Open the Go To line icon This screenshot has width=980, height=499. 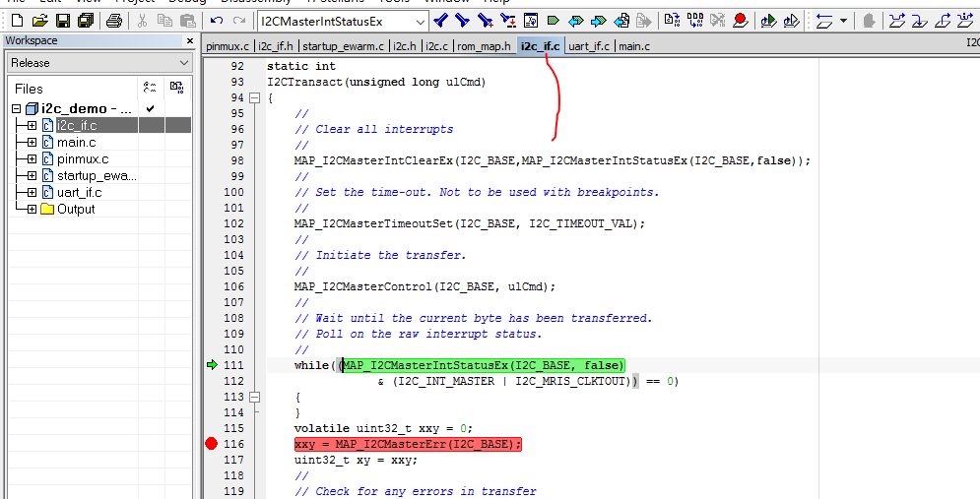531,21
